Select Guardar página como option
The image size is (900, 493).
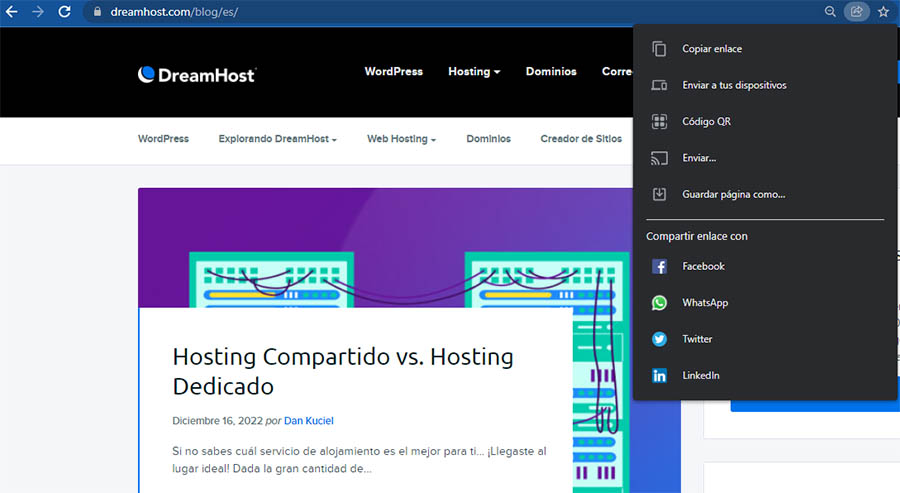tap(733, 195)
